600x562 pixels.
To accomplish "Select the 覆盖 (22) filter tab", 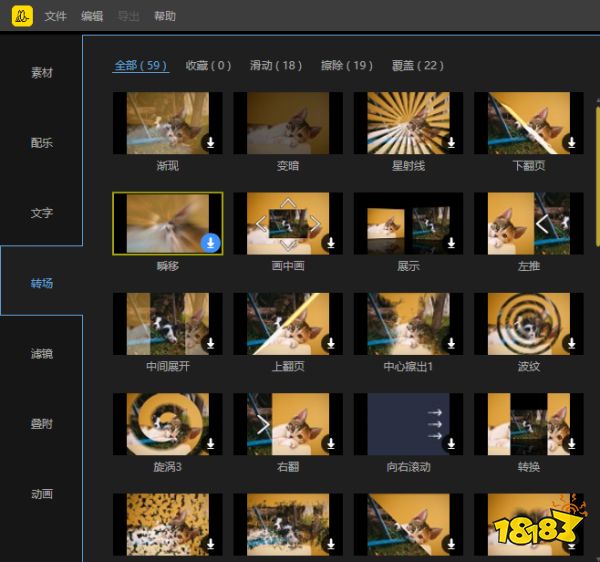I will click(x=418, y=65).
